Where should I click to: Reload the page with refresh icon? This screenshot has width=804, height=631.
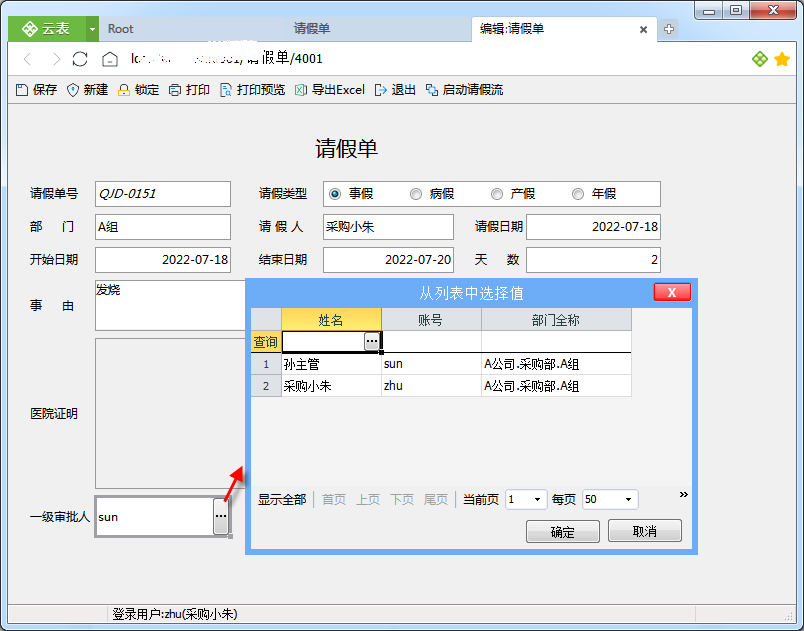[80, 59]
